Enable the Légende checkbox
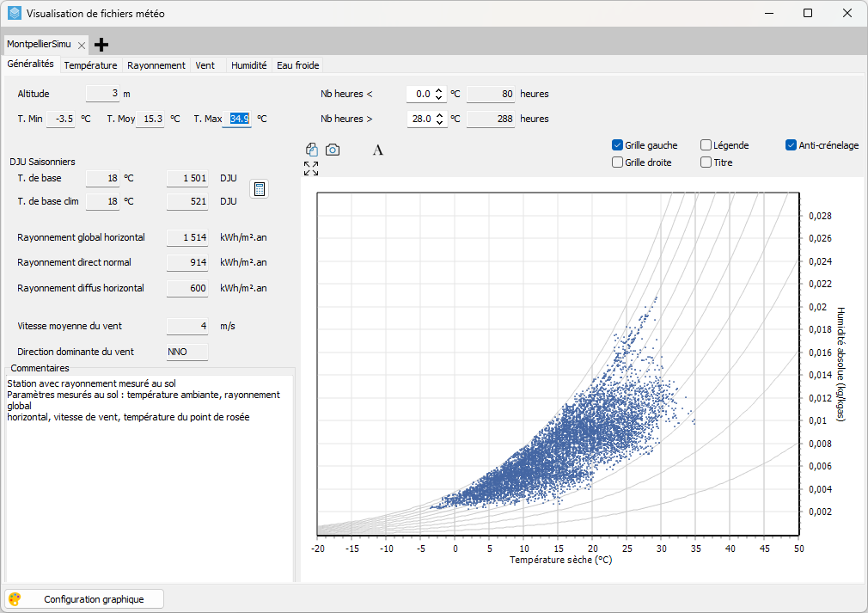868x613 pixels. [x=706, y=145]
